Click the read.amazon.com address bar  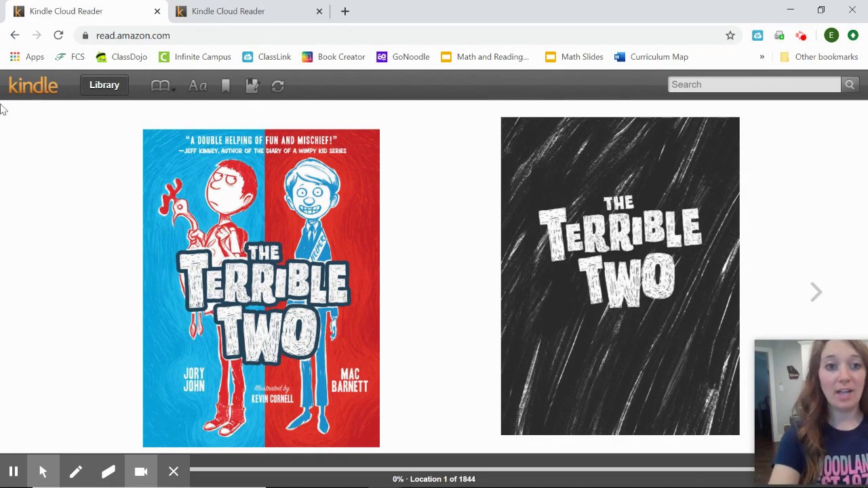tap(407, 35)
